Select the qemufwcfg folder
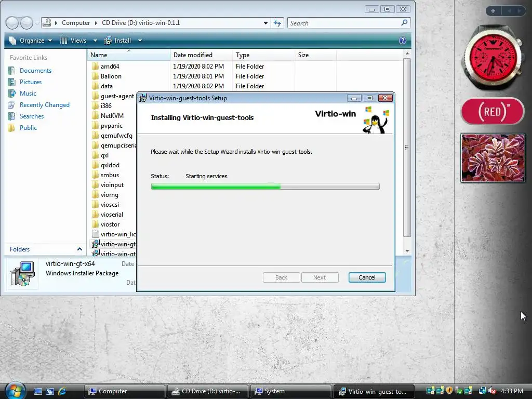This screenshot has width=532, height=399. [112, 136]
